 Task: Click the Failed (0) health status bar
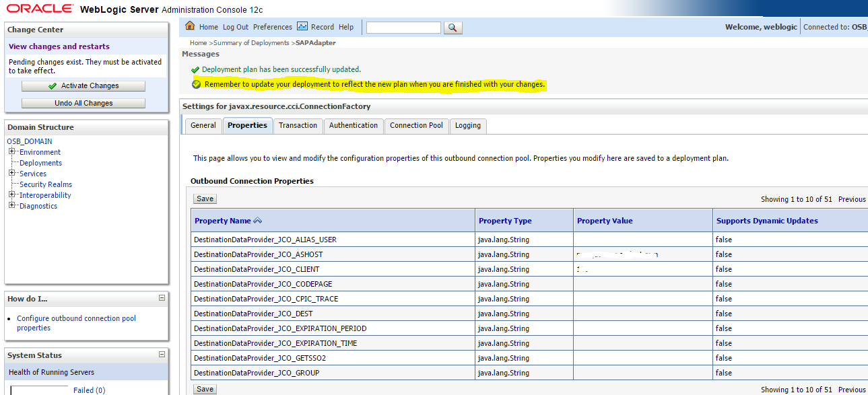click(90, 390)
